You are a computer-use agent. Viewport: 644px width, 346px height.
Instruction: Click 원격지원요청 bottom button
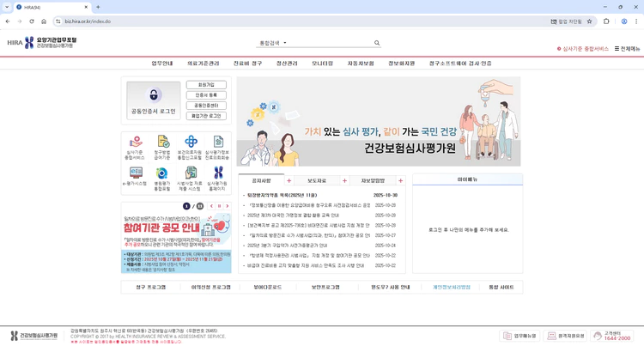[566, 336]
